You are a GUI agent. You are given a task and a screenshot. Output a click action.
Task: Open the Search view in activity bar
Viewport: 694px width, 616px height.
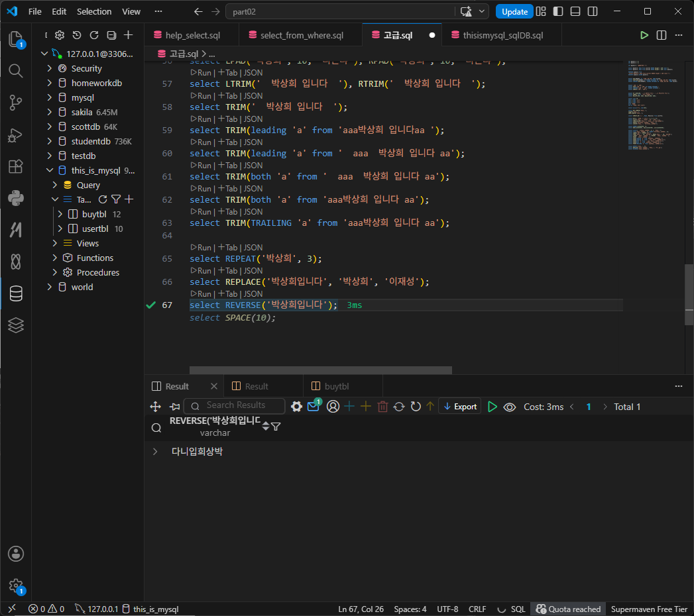(x=16, y=71)
